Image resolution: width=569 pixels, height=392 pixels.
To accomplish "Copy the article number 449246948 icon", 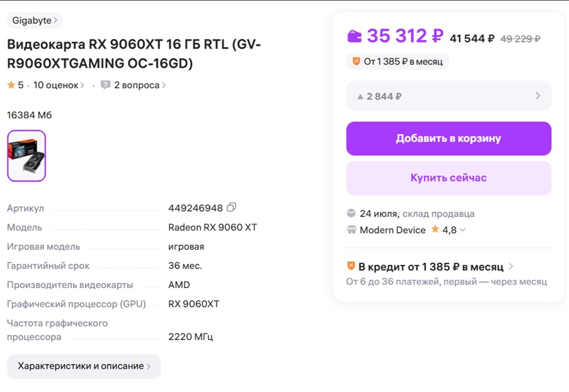I will [231, 207].
